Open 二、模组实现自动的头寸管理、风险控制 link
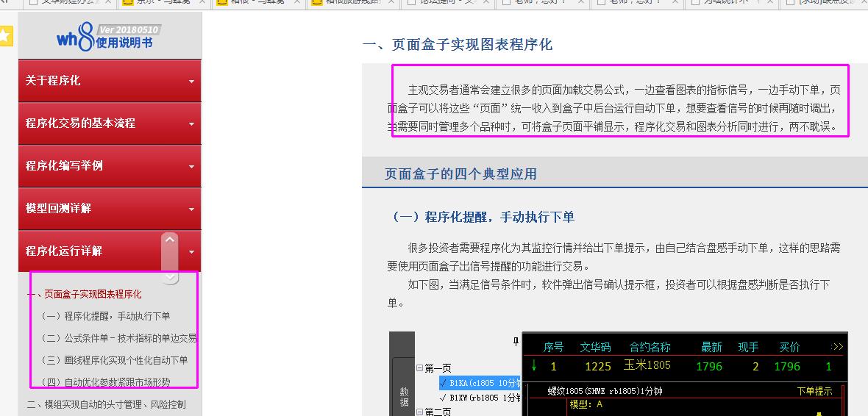The height and width of the screenshot is (416, 868). tap(106, 404)
